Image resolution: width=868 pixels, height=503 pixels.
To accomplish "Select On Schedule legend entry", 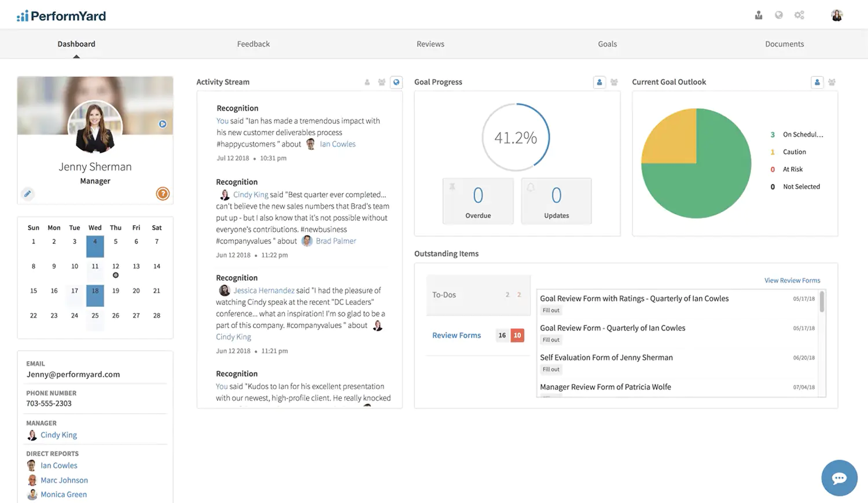I will pos(797,134).
